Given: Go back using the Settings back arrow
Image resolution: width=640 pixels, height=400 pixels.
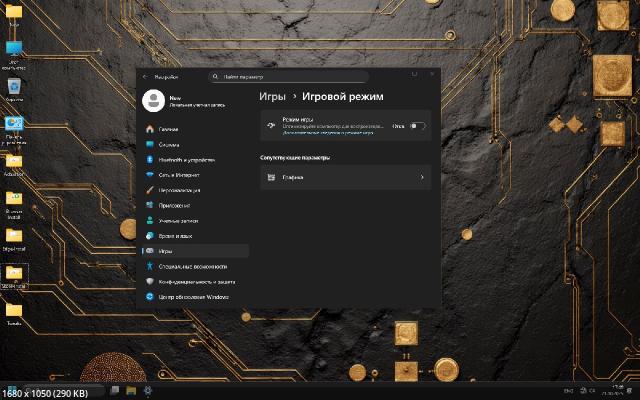Looking at the screenshot, I should (145, 76).
